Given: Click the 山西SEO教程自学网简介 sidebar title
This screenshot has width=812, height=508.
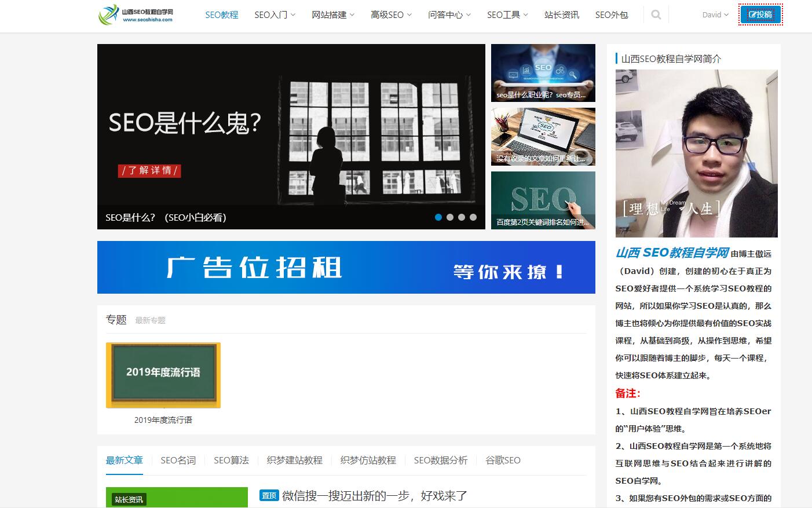Looking at the screenshot, I should click(671, 59).
